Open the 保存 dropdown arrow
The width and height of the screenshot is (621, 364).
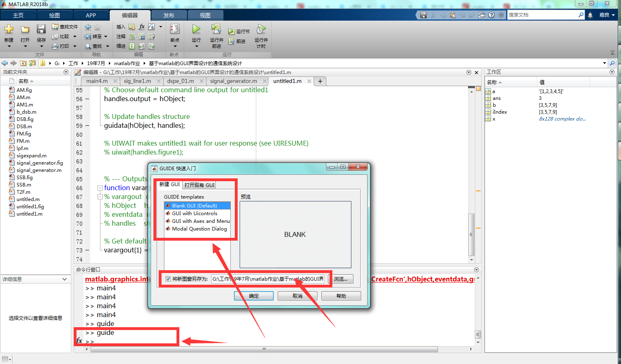click(x=41, y=46)
